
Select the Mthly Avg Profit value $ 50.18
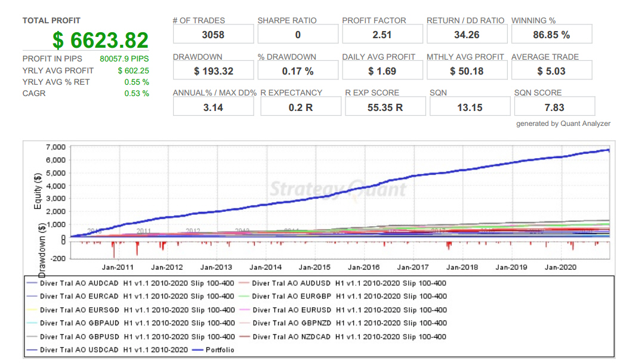point(467,71)
